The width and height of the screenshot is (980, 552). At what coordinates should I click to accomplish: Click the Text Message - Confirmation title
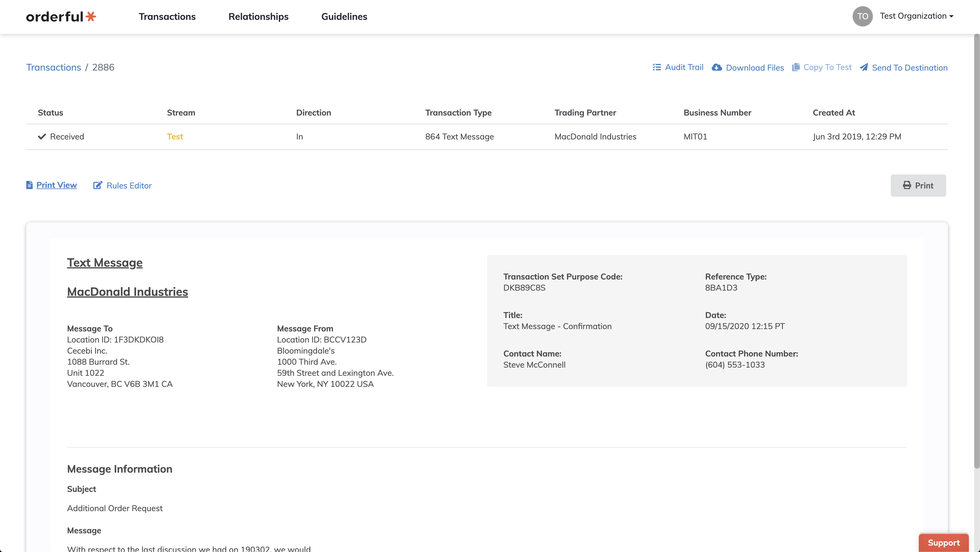coord(557,326)
